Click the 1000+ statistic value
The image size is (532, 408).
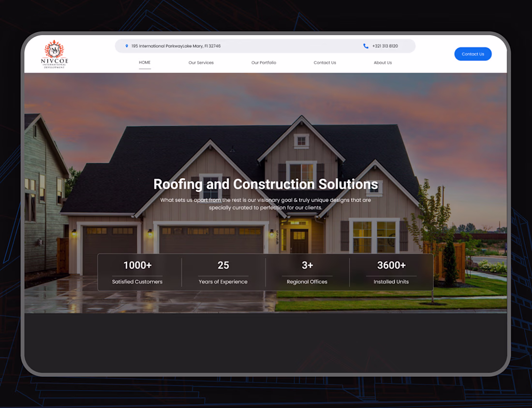pyautogui.click(x=137, y=265)
